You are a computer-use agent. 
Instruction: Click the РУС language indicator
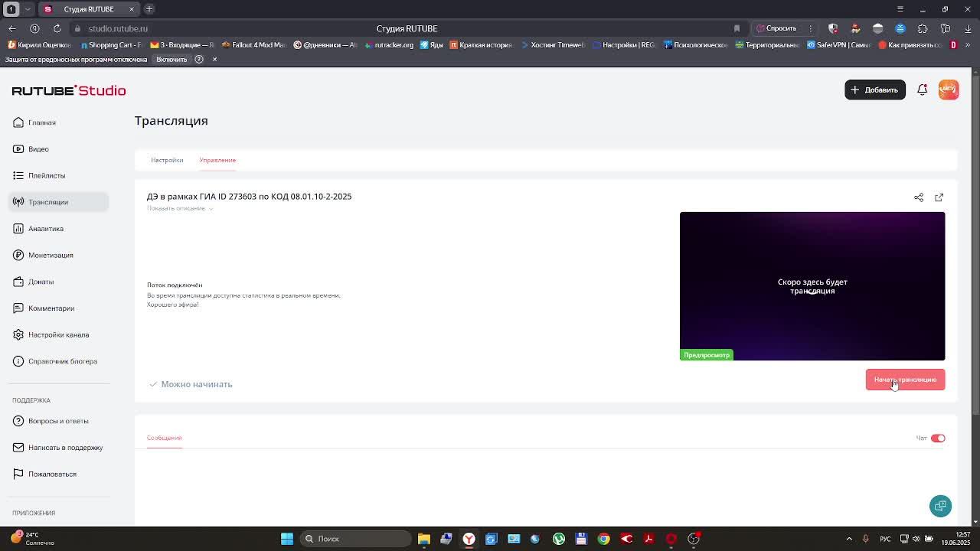coord(885,539)
